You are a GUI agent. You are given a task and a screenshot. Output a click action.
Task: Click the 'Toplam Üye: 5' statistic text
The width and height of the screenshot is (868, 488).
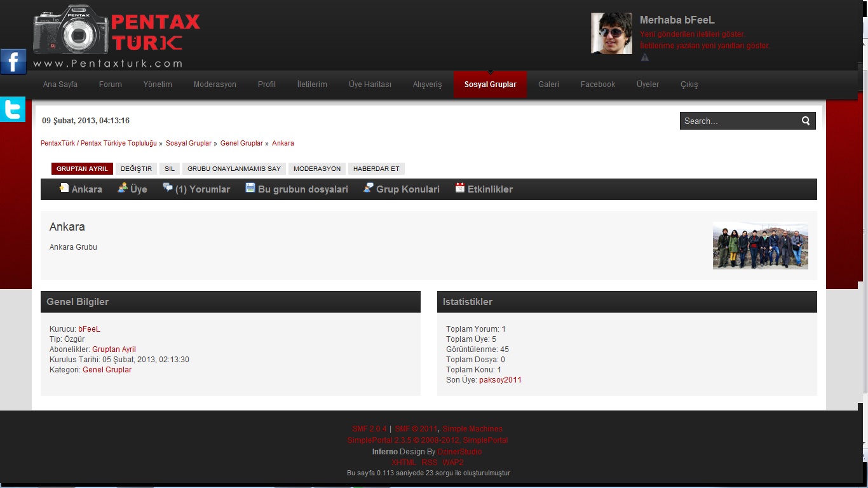(471, 339)
